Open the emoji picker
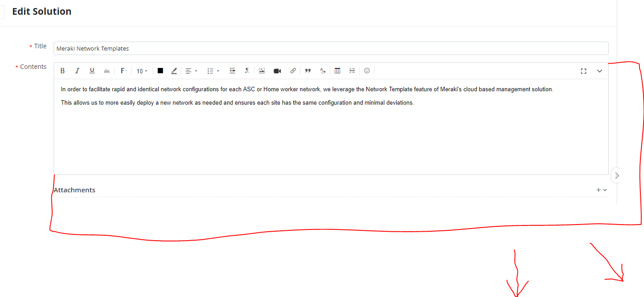Viewport: 644px width, 297px height. 367,71
